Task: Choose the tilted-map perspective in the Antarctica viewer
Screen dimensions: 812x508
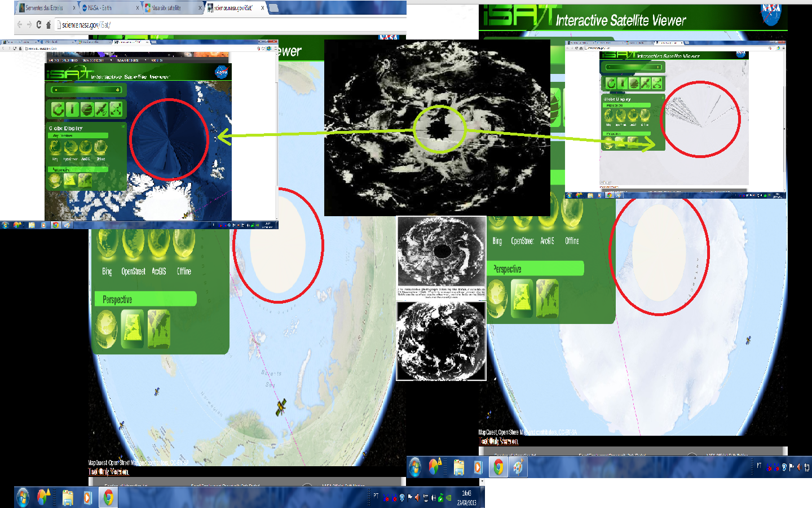Action: pyautogui.click(x=522, y=298)
